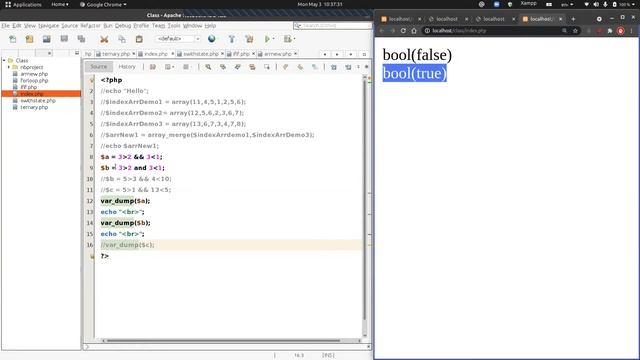The image size is (640, 360).
Task: Click the clock in top panel
Action: (x=320, y=4)
